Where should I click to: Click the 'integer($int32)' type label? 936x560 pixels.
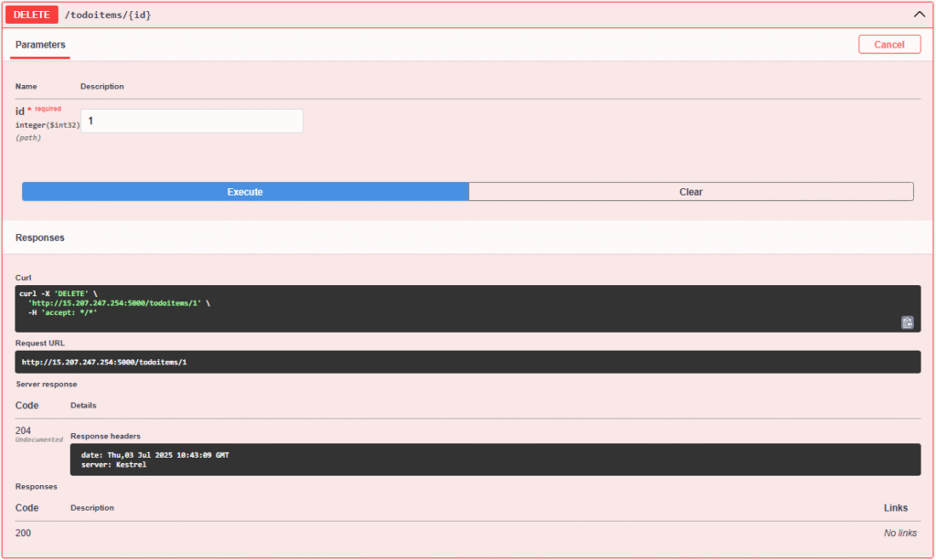pyautogui.click(x=48, y=125)
